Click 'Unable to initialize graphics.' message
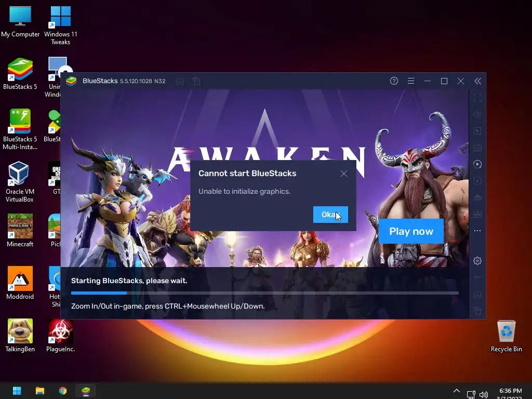The image size is (532, 399). (x=244, y=191)
